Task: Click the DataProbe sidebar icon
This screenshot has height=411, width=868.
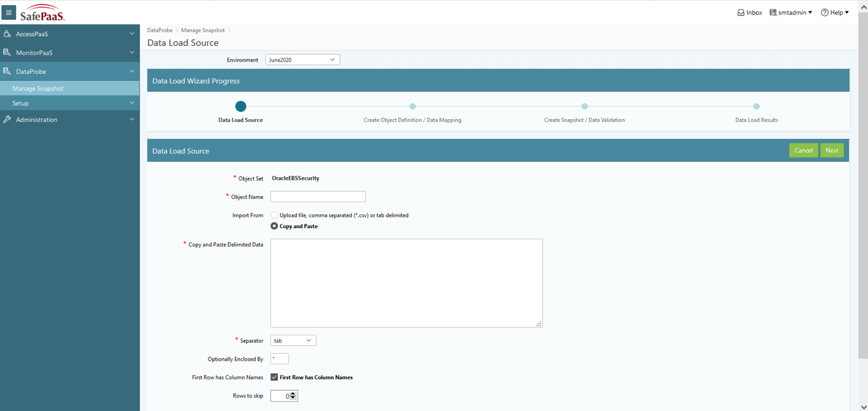Action: coord(7,71)
